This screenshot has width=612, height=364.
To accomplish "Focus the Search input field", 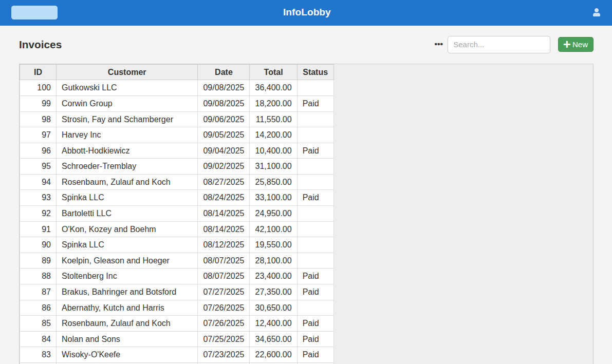I will point(498,45).
